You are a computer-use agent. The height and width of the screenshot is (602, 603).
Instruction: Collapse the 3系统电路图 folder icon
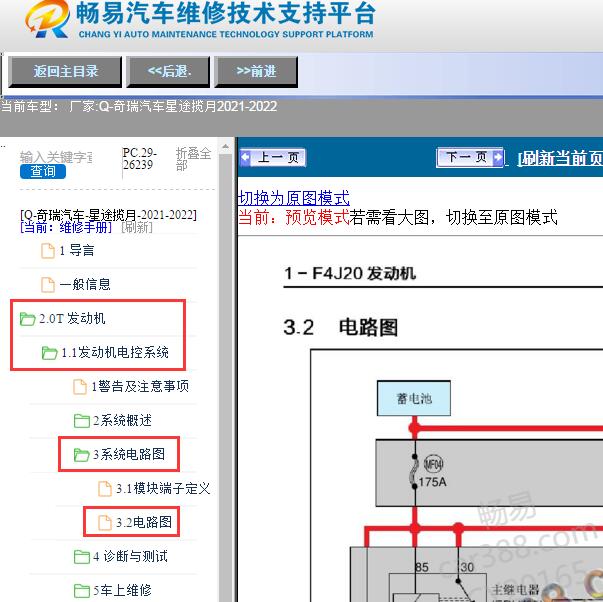coord(82,454)
